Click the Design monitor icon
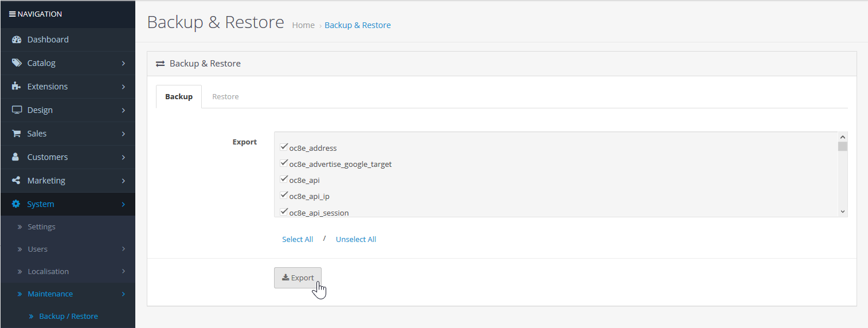This screenshot has height=328, width=868. point(17,110)
